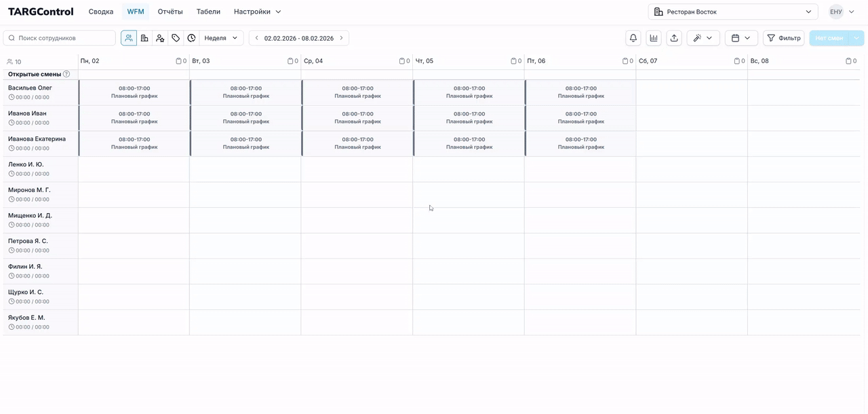Image resolution: width=868 pixels, height=414 pixels.
Task: Open notifications bell
Action: pos(633,38)
